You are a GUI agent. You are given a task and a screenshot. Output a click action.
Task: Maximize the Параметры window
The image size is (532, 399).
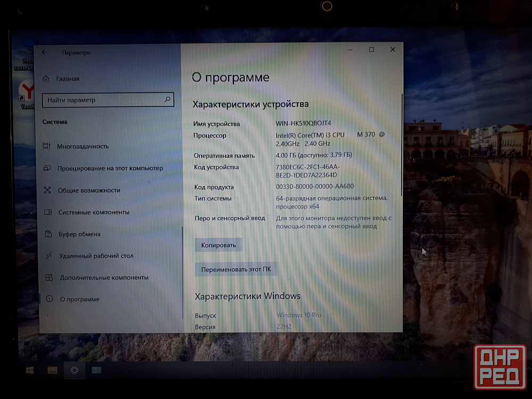tap(371, 49)
